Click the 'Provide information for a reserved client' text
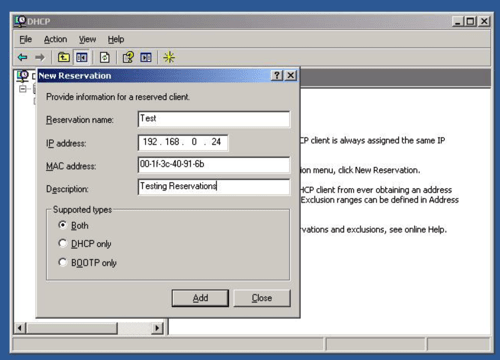The width and height of the screenshot is (500, 360). pyautogui.click(x=118, y=97)
